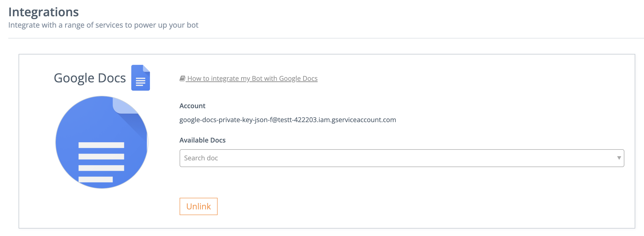Click the small Google Docs file icon
Viewport: 644px width, 236px height.
coord(140,78)
